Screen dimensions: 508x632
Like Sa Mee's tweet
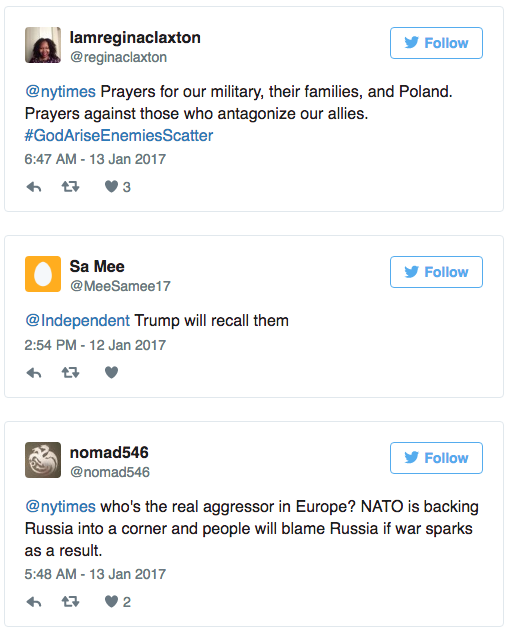pyautogui.click(x=111, y=372)
